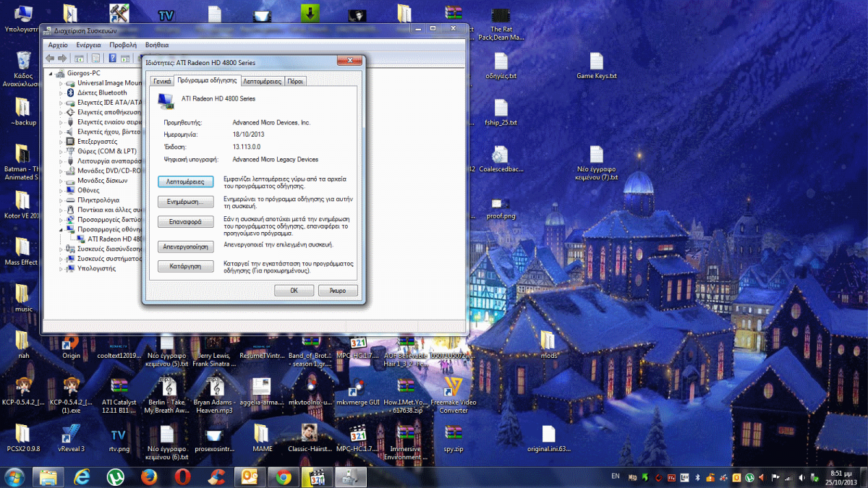Viewport: 868px width, 488px height.
Task: Open the Βοήθεια menu
Action: [x=157, y=45]
